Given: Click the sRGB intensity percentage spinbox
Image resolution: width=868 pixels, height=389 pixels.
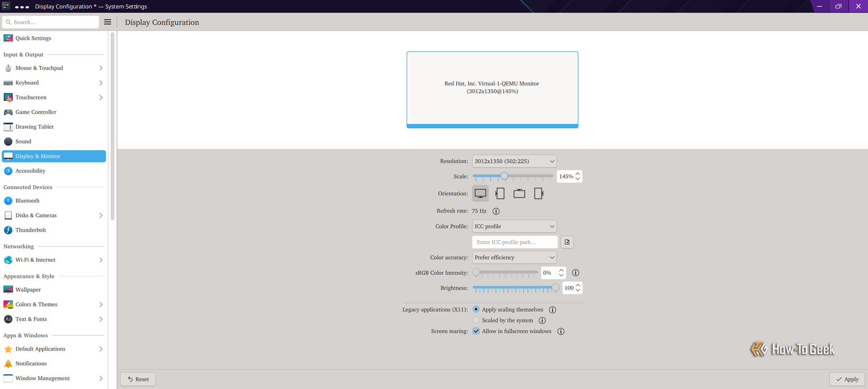Looking at the screenshot, I should point(553,273).
